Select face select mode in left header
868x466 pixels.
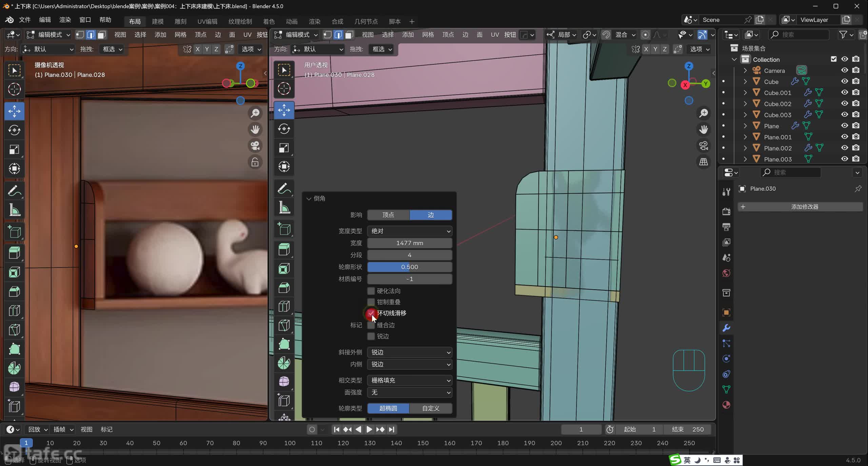coord(102,35)
